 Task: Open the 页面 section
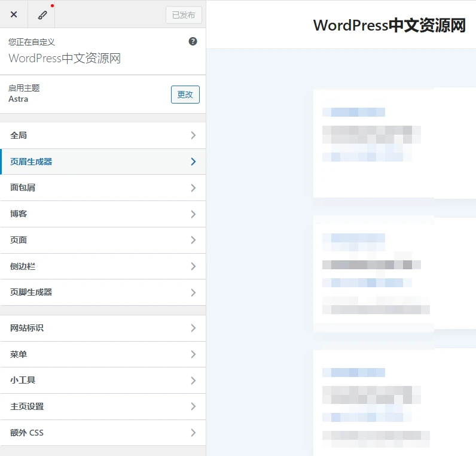point(103,240)
